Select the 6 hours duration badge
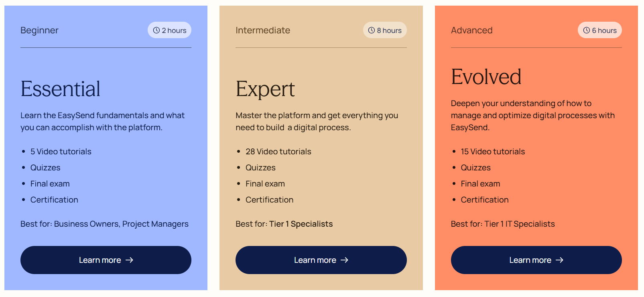This screenshot has width=644, height=297. point(600,30)
